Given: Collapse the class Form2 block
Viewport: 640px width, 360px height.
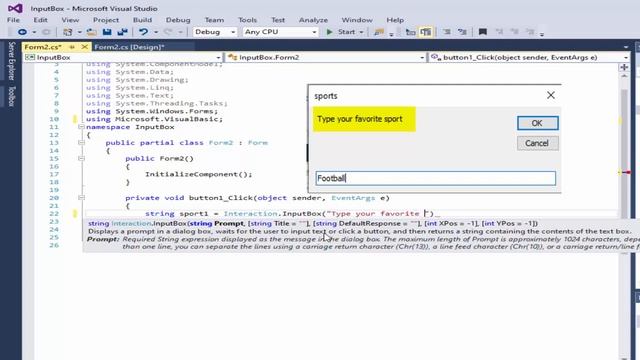Looking at the screenshot, I should (x=81, y=143).
